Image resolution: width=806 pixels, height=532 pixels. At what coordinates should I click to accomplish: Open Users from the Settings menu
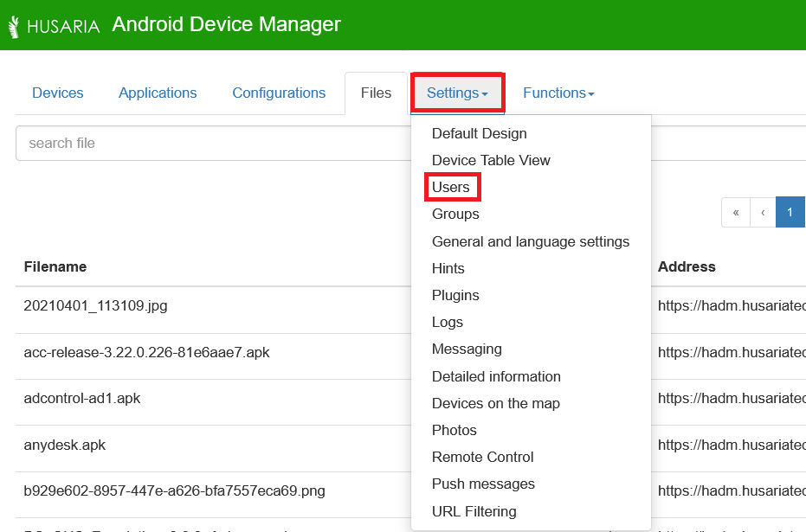coord(451,187)
